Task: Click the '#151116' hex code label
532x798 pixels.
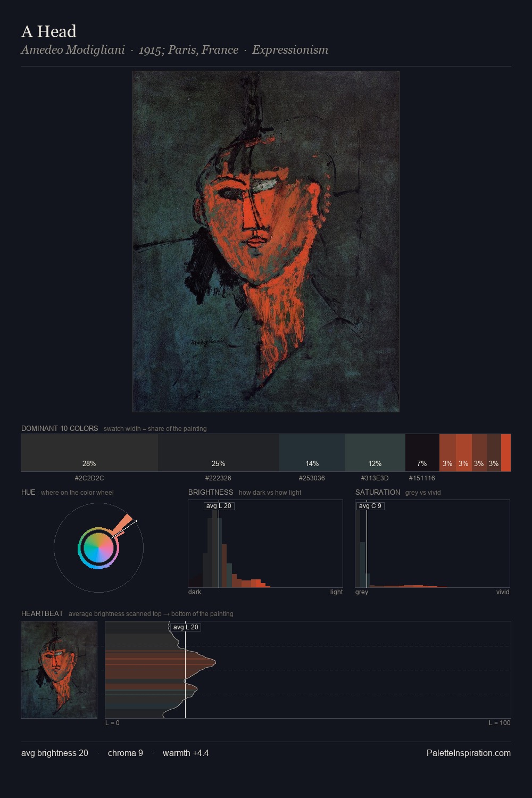Action: (422, 478)
